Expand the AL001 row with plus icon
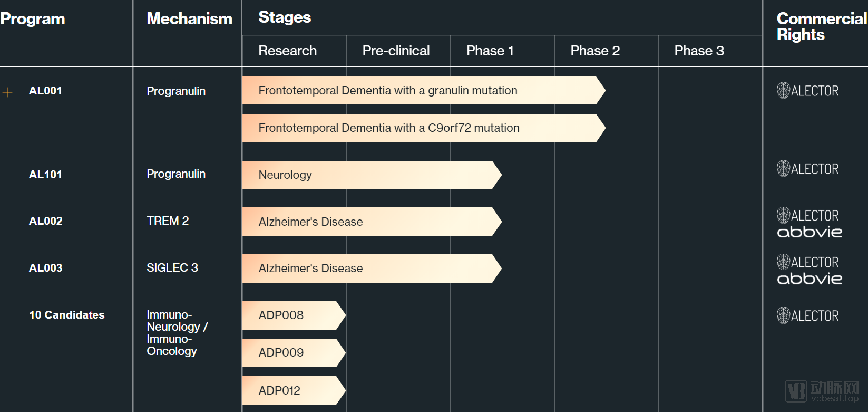Image resolution: width=868 pixels, height=412 pixels. pos(7,92)
